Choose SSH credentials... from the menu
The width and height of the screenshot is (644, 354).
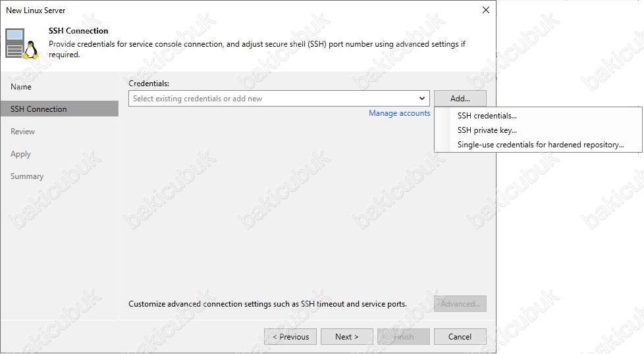click(487, 116)
